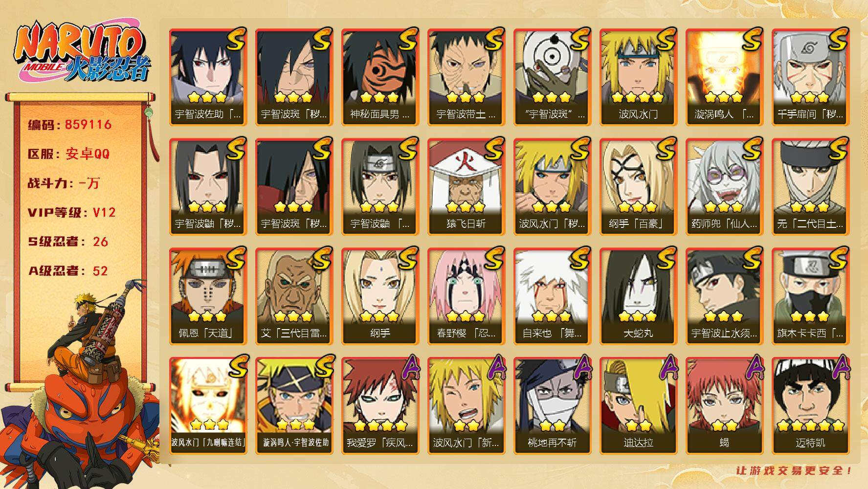Open the 猿飞日斩 ninja card
Image resolution: width=868 pixels, height=489 pixels.
coord(466,186)
